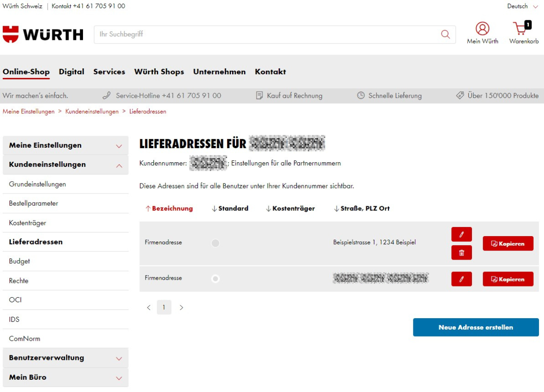Click the search magnifier icon
The height and width of the screenshot is (392, 544).
[x=446, y=34]
